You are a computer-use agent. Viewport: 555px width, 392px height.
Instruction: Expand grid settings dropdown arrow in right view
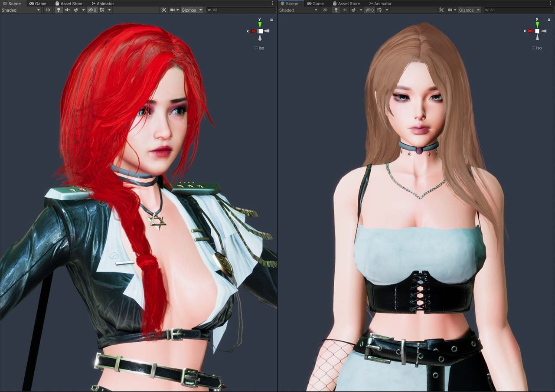coord(386,10)
